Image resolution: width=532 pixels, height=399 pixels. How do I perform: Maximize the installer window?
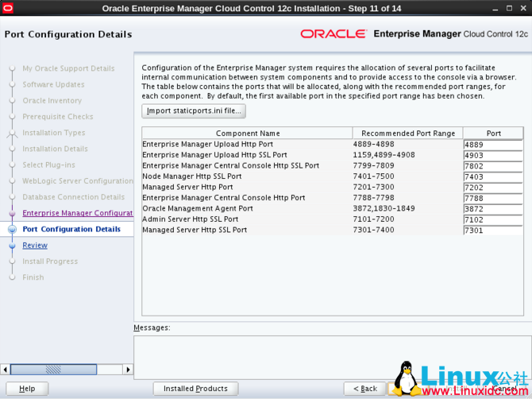(509, 8)
